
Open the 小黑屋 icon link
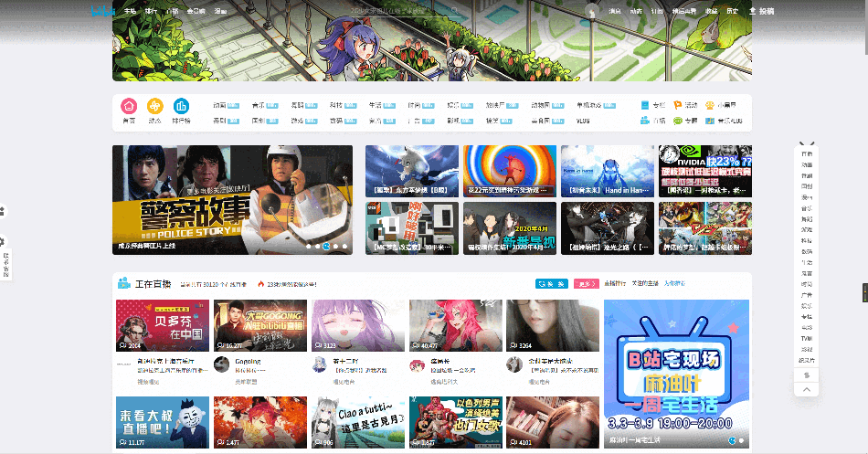coord(710,105)
